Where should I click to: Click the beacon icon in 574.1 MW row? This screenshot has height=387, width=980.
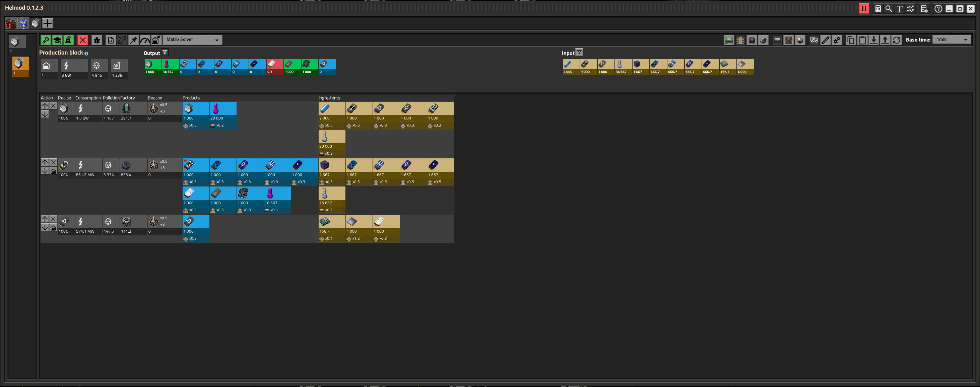point(154,222)
